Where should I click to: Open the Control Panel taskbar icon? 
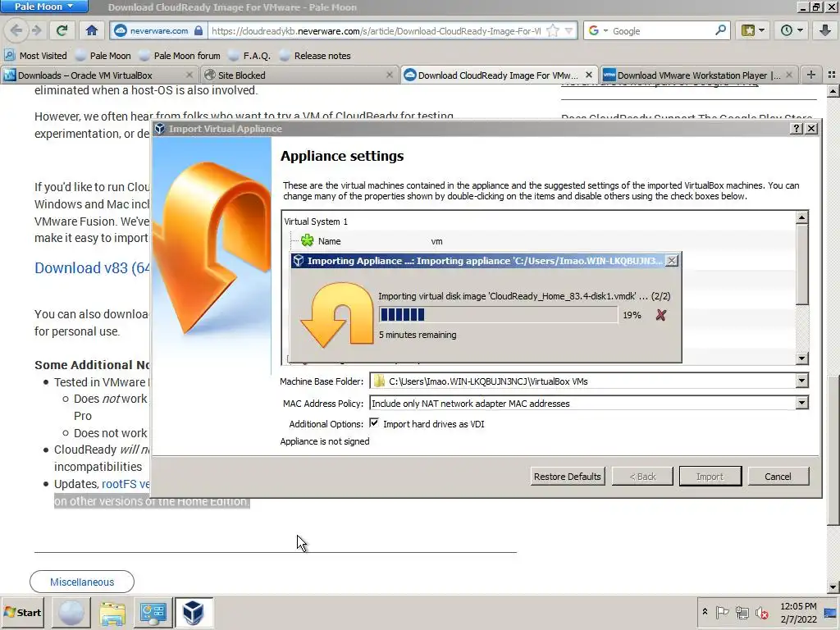pyautogui.click(x=153, y=612)
